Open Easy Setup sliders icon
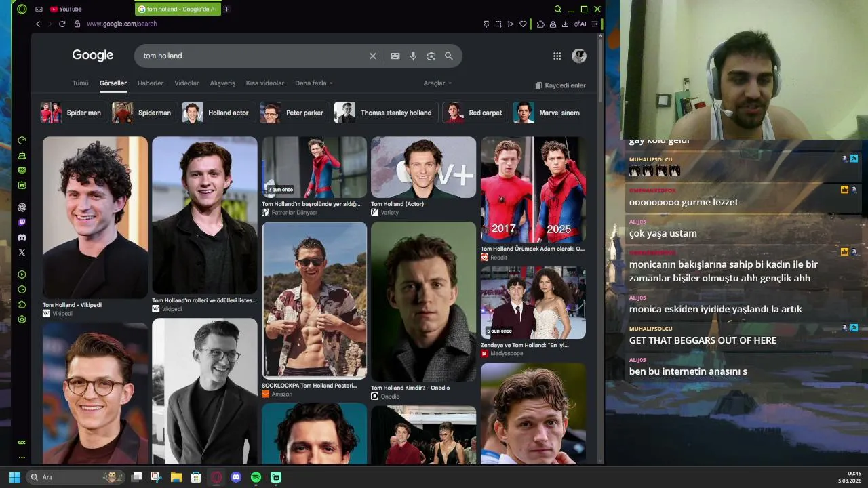The height and width of the screenshot is (488, 868). (x=595, y=24)
